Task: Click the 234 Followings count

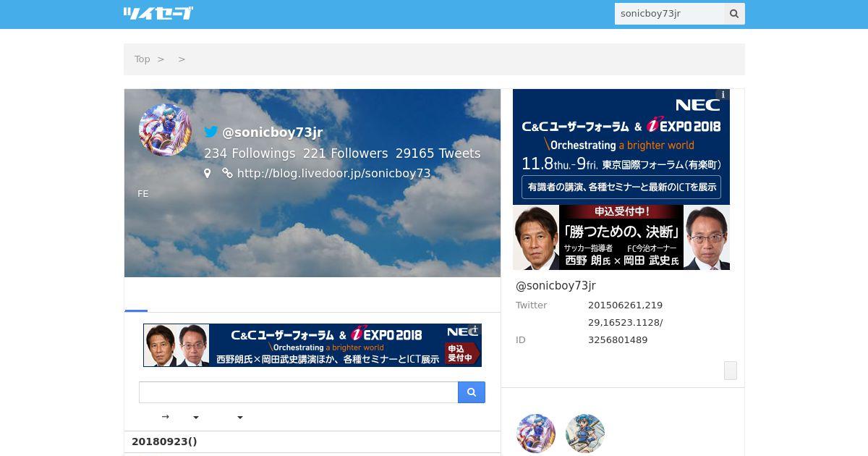Action: (x=250, y=153)
